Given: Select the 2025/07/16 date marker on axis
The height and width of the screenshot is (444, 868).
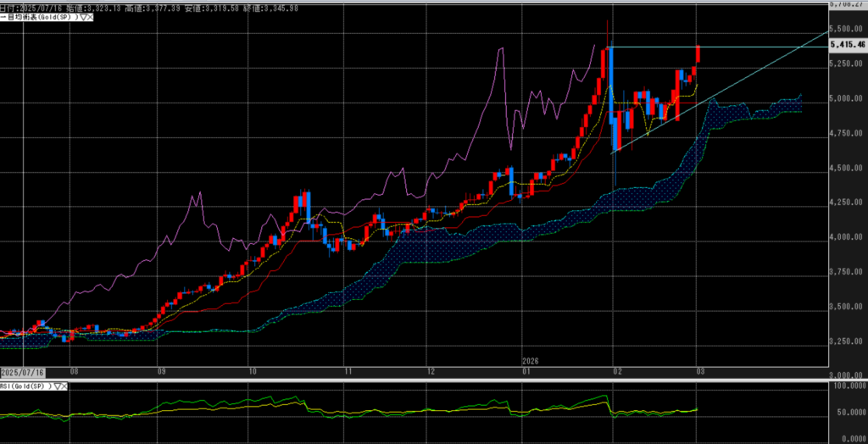Looking at the screenshot, I should pos(22,372).
